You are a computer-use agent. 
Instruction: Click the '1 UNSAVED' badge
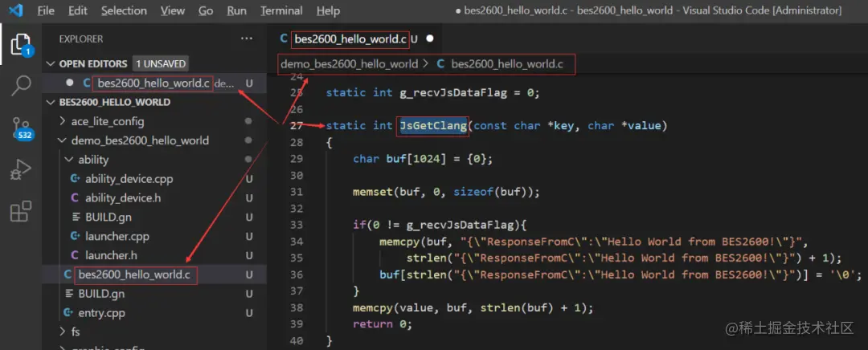[x=161, y=64]
